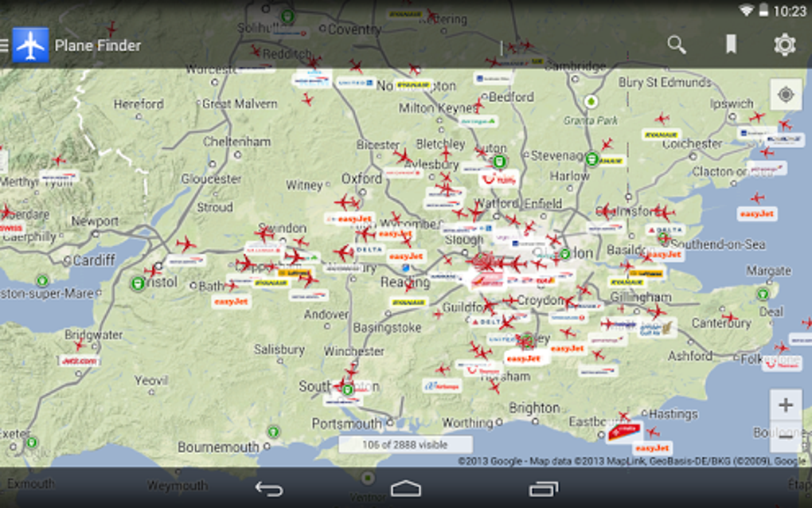Open the flight search magnifier
The width and height of the screenshot is (812, 508).
point(677,45)
